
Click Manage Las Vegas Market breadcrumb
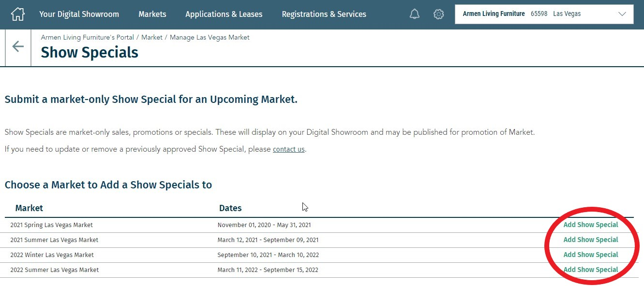[x=210, y=37]
